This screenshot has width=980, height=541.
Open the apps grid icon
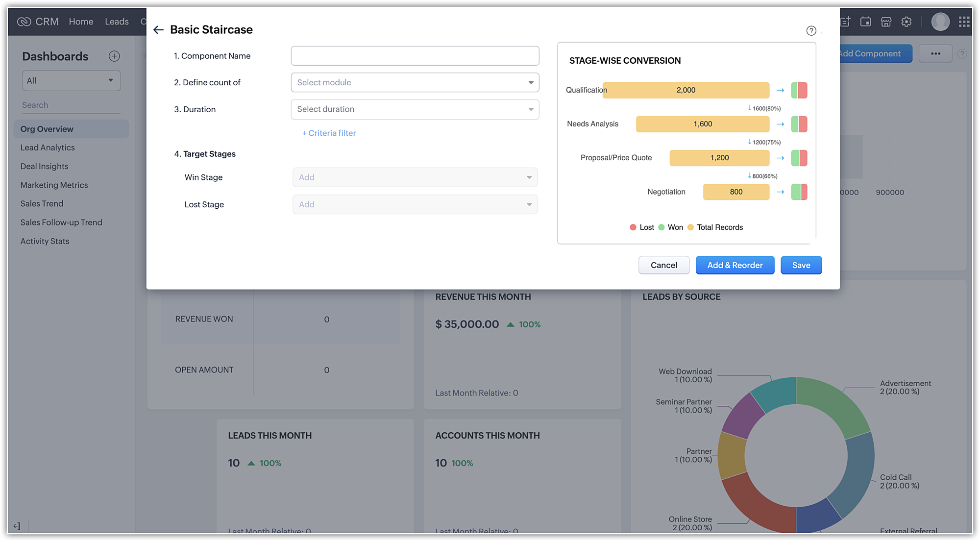pos(964,22)
